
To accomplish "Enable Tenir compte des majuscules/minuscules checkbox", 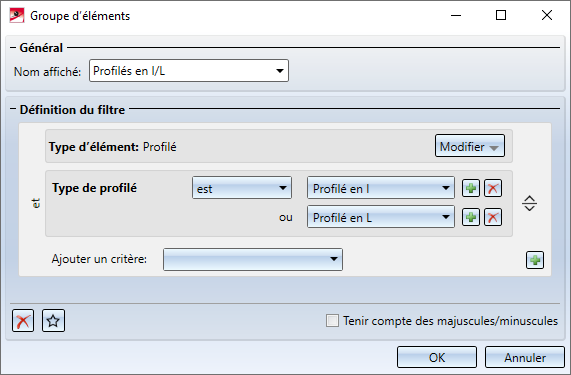I will click(x=332, y=321).
